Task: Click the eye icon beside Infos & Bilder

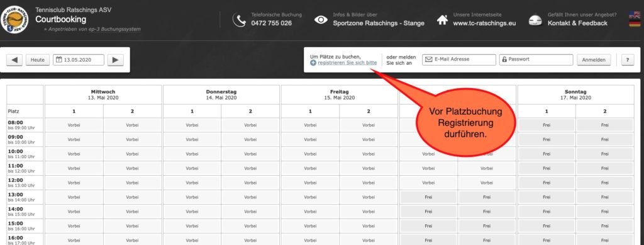Action: pyautogui.click(x=321, y=20)
